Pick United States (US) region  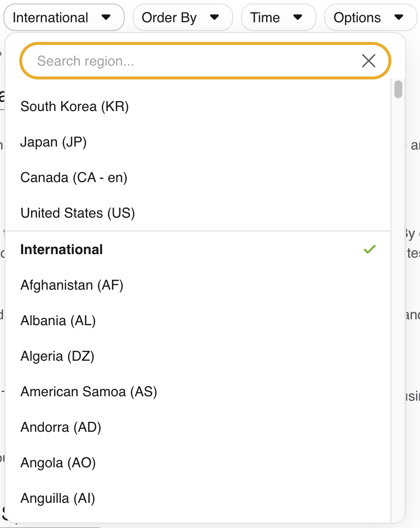198,213
